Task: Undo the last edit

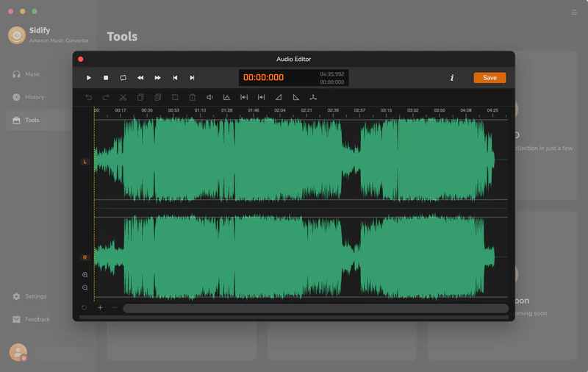Action: point(88,98)
